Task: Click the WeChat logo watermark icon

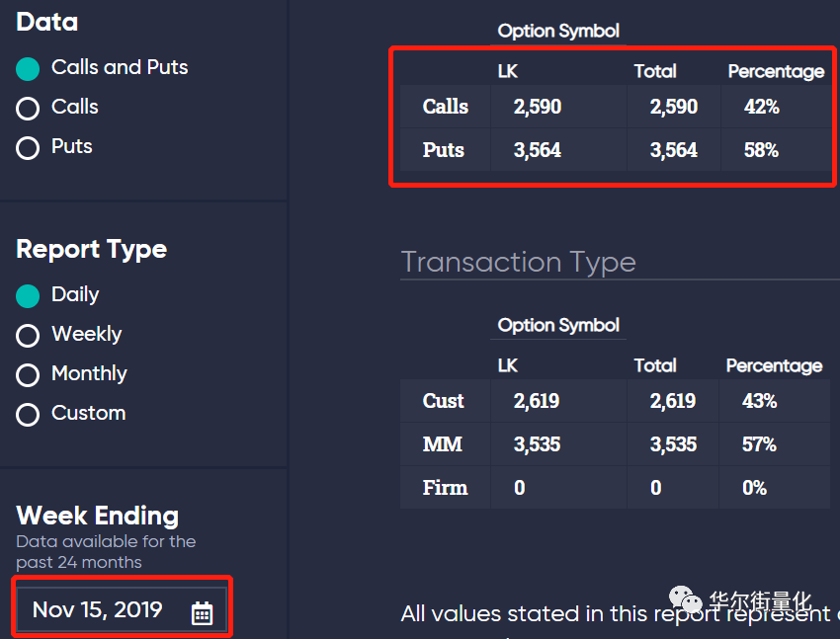Action: [685, 599]
